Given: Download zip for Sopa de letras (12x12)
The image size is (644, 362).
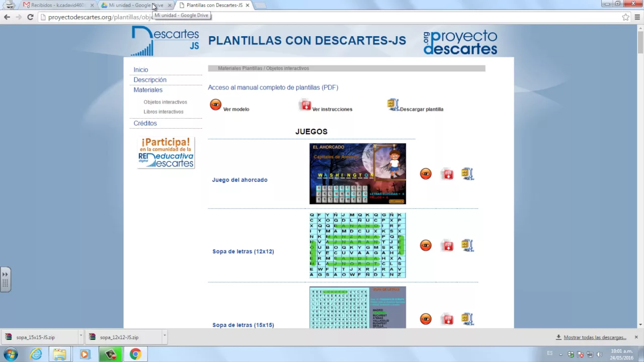Looking at the screenshot, I should pos(467,245).
